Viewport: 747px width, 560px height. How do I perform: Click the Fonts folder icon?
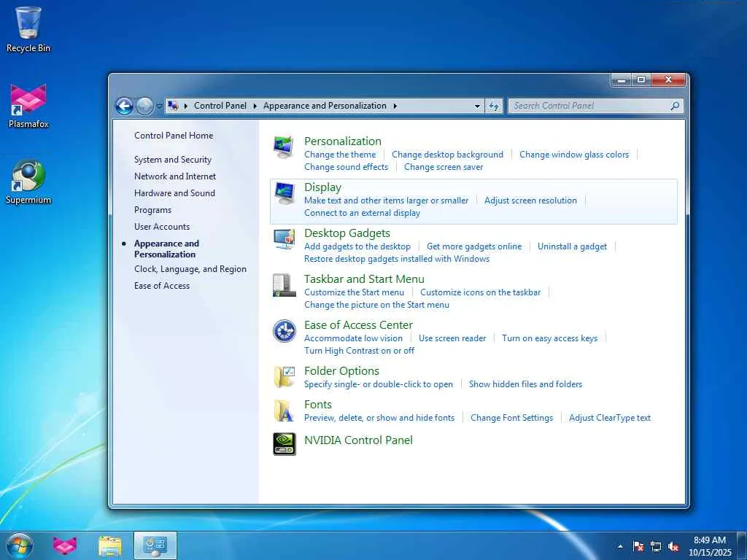coord(284,410)
